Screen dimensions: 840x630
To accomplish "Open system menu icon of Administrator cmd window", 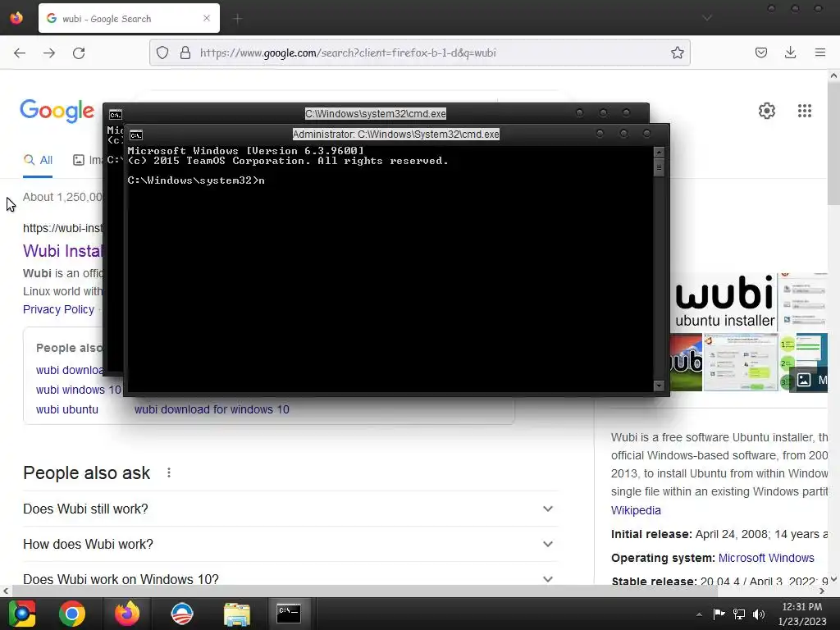I will click(x=136, y=135).
